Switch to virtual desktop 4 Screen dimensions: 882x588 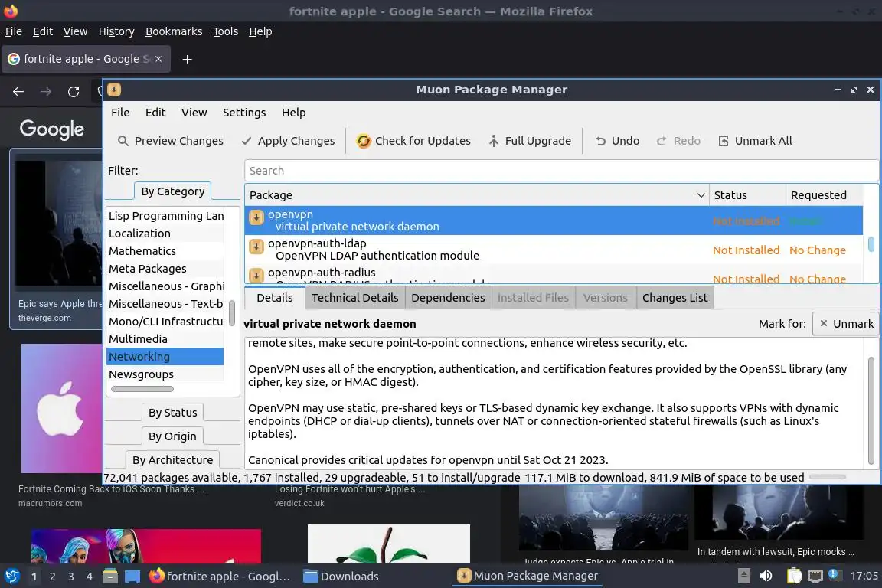[x=90, y=577]
